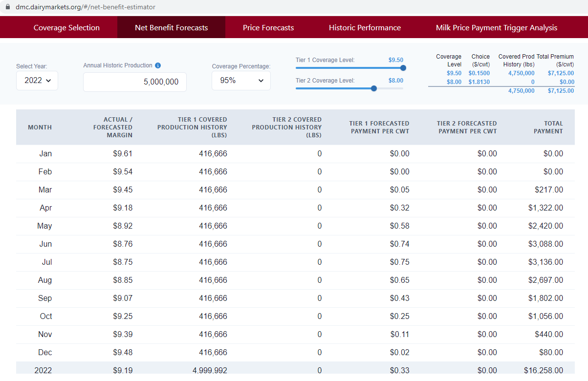Image resolution: width=588 pixels, height=381 pixels.
Task: Click the padlock icon in address bar
Action: (x=7, y=7)
